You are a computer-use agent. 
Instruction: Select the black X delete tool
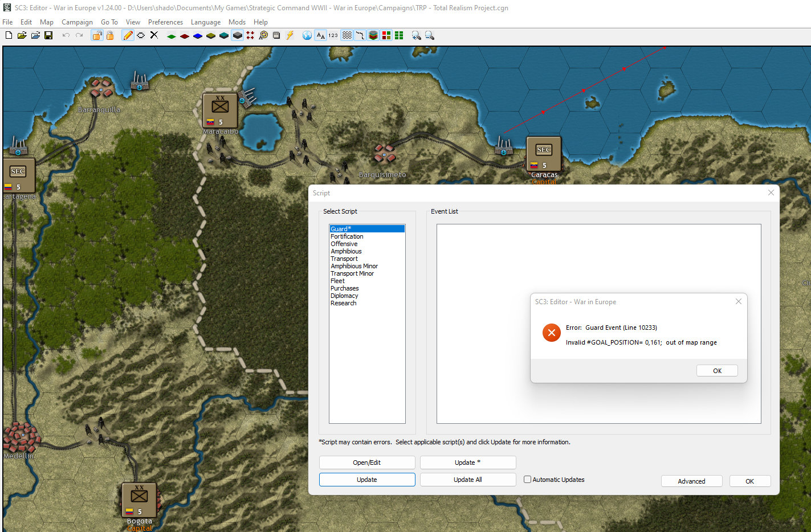click(x=154, y=35)
